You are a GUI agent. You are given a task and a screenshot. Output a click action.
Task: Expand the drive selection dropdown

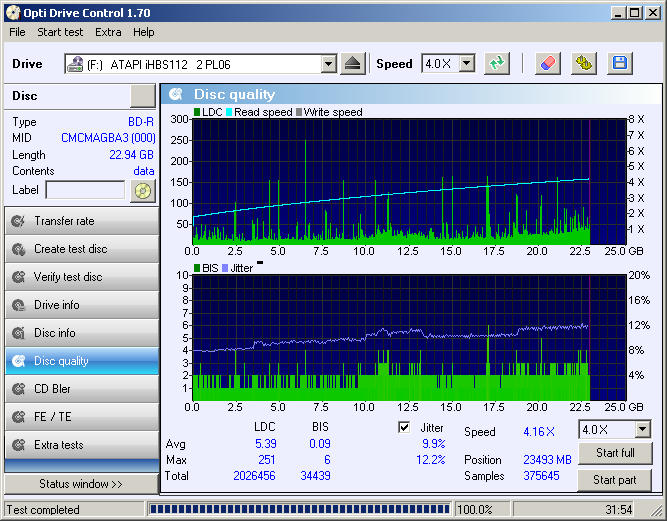tap(328, 64)
